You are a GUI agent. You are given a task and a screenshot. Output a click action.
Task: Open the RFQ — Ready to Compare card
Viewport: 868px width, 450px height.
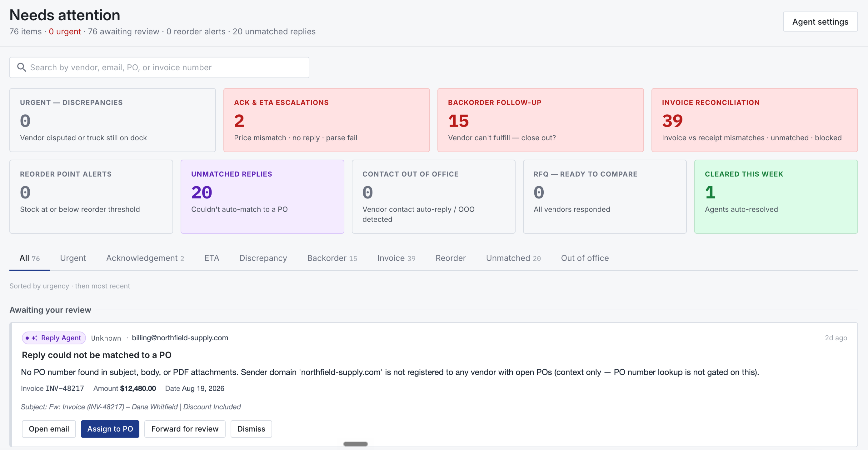[x=605, y=197]
